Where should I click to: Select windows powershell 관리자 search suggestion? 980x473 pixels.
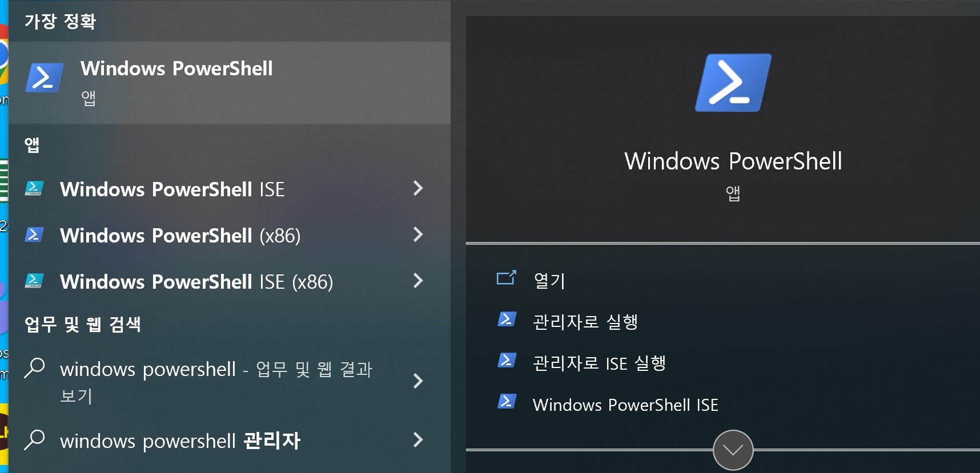(x=180, y=441)
